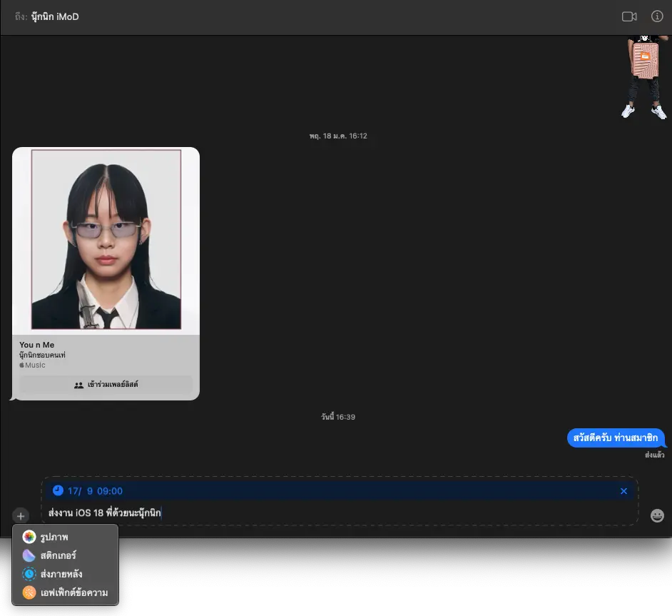Image resolution: width=672 pixels, height=616 pixels.
Task: Choose สติกเกอร์ (Stickers) from the menu
Action: point(58,555)
